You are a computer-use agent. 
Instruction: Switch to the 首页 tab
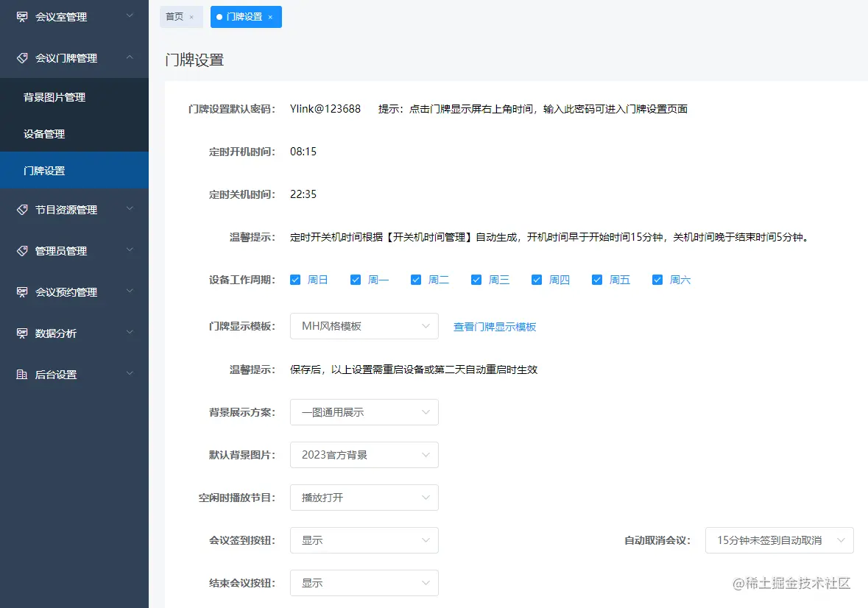[177, 16]
